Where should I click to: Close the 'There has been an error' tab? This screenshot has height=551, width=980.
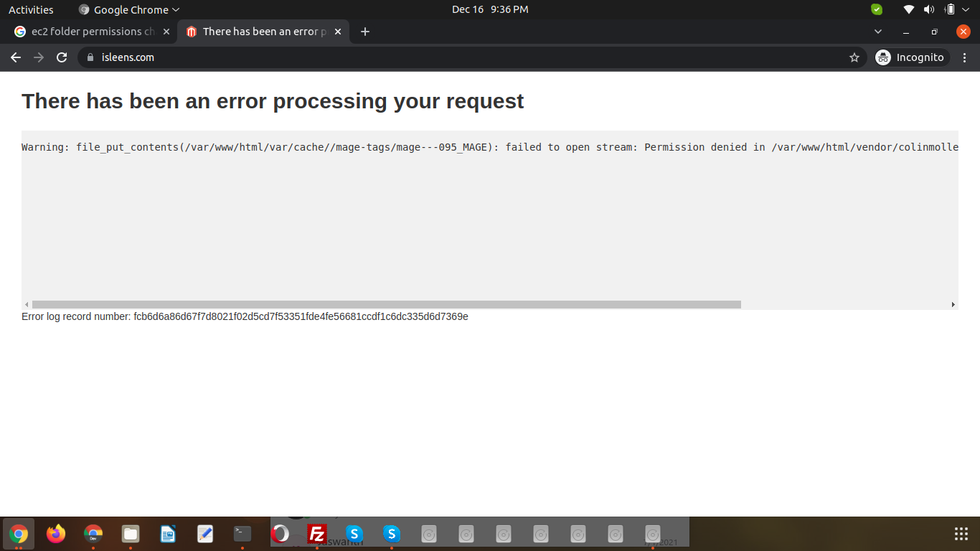339,32
